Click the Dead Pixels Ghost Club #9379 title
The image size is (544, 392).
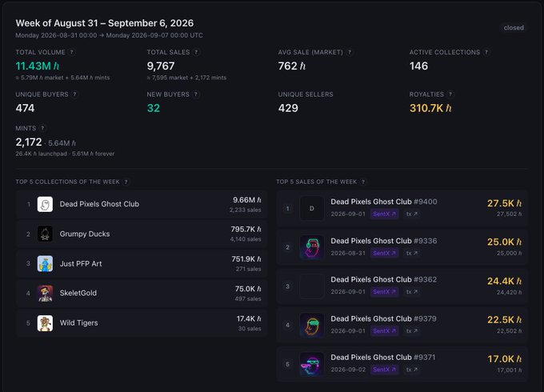point(384,318)
